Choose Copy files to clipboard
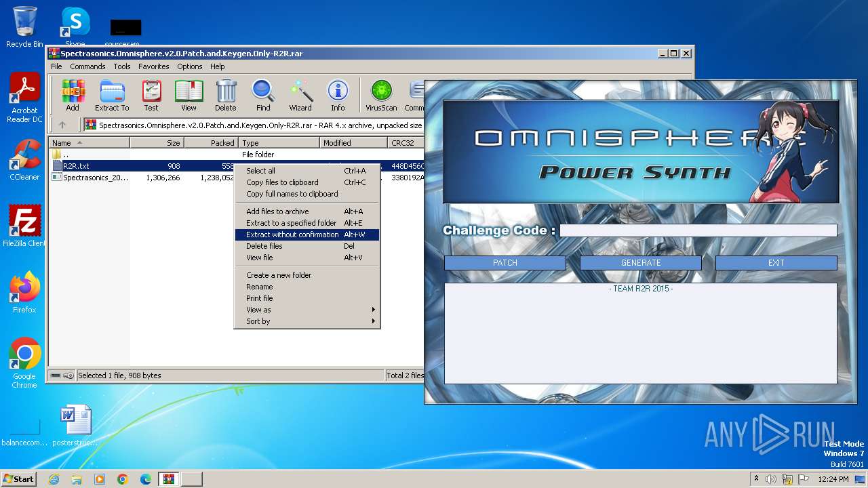The image size is (868, 488). [x=307, y=182]
